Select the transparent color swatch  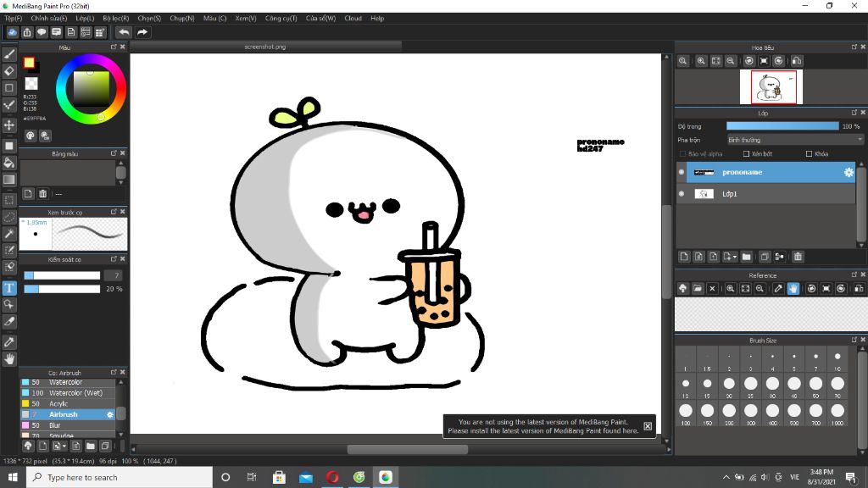tap(31, 84)
